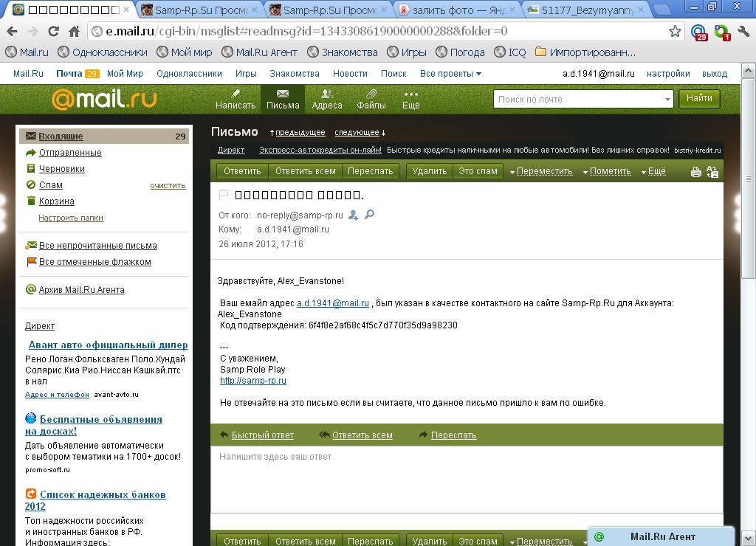Click очистить link next to Спам

point(168,185)
